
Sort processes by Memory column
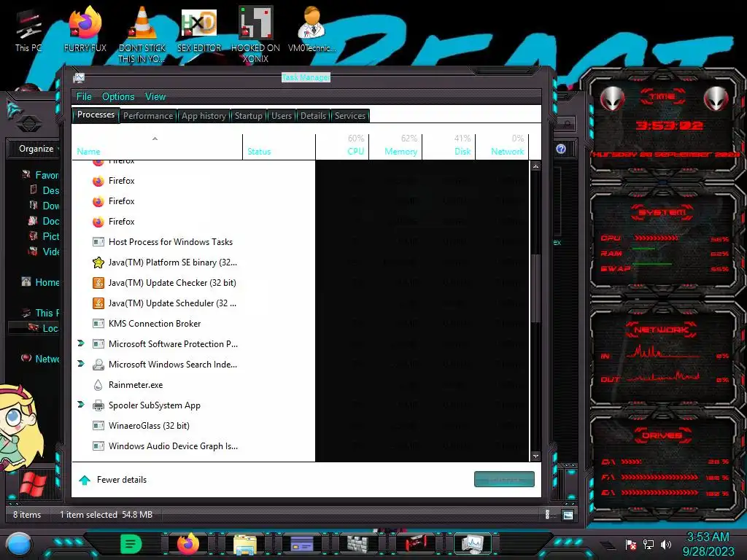pyautogui.click(x=396, y=145)
